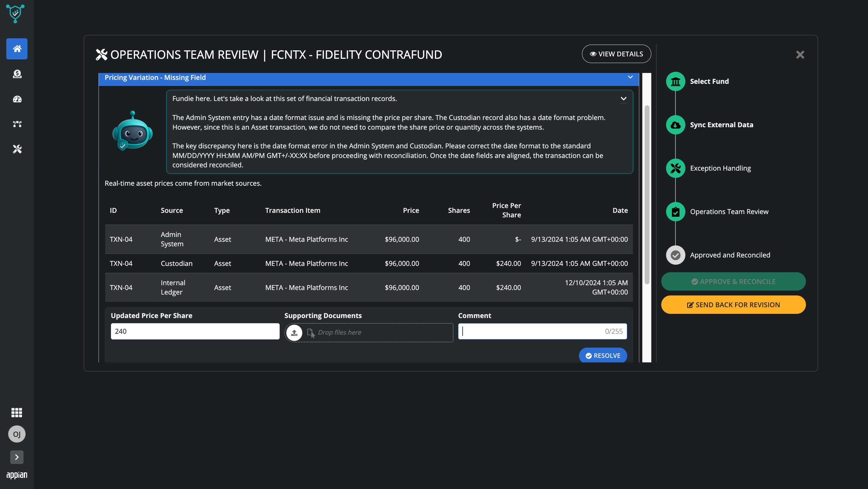
Task: Click the Internal Ledger source cell
Action: point(173,288)
